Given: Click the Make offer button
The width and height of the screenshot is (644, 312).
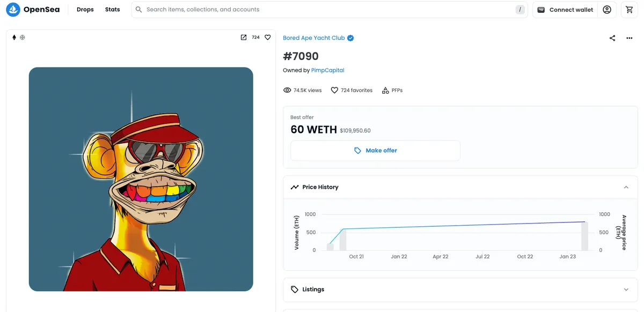Looking at the screenshot, I should [375, 151].
